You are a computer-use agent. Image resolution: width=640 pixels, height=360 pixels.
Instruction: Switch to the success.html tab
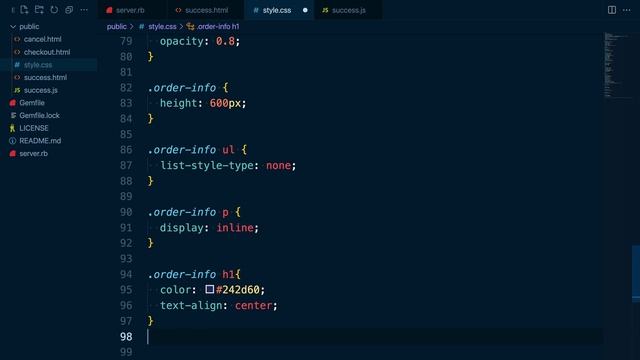[207, 10]
